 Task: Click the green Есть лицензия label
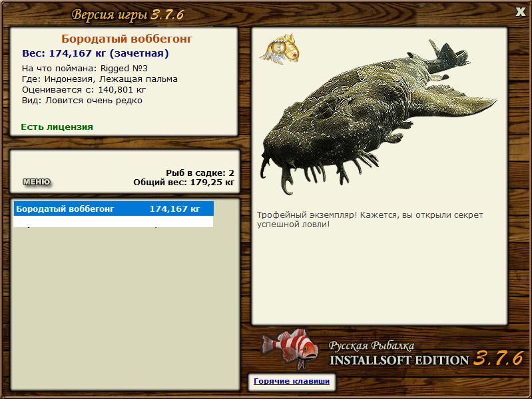57,127
